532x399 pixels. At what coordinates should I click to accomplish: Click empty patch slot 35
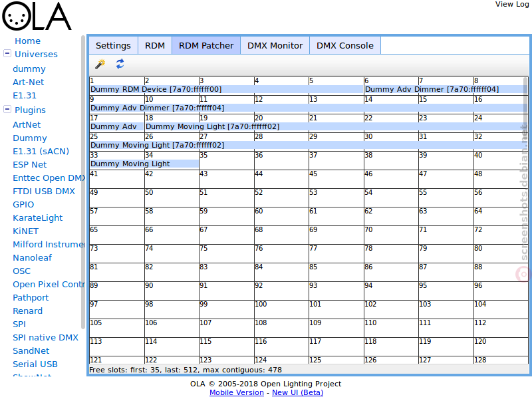(x=226, y=160)
